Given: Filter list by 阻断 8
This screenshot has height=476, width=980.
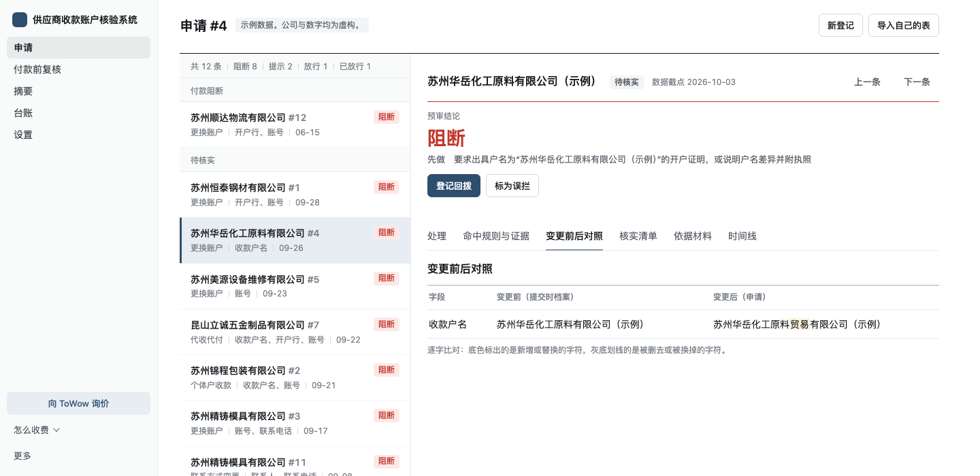Looking at the screenshot, I should pos(245,67).
